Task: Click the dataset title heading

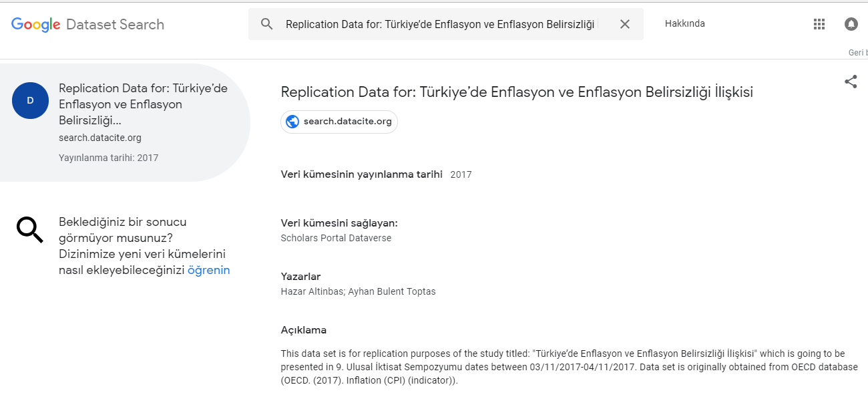Action: [516, 92]
